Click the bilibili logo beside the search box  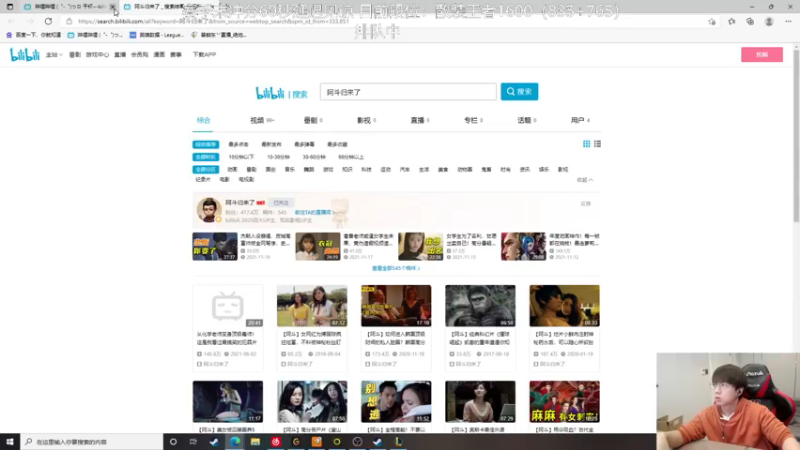point(270,93)
